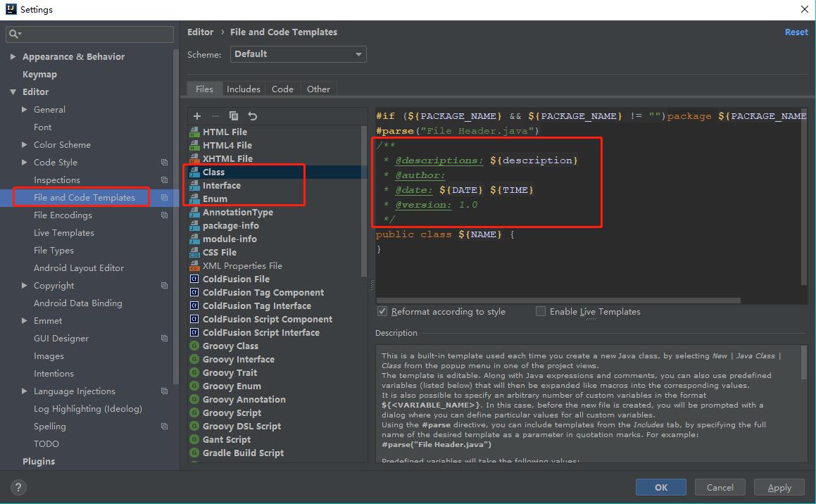Click the Reset link
Screen dimensions: 816x504
(x=796, y=32)
